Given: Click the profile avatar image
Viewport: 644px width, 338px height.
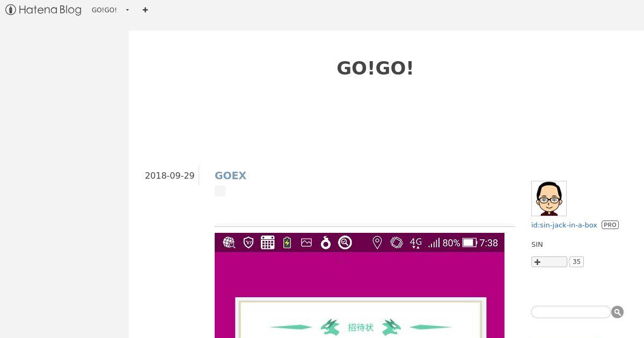Looking at the screenshot, I should click(549, 199).
